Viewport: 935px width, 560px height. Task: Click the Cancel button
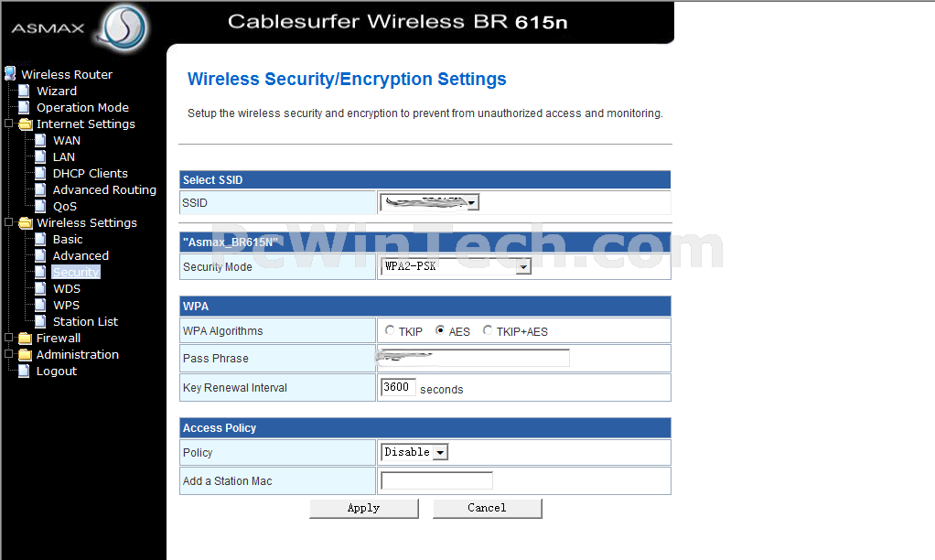pyautogui.click(x=488, y=508)
